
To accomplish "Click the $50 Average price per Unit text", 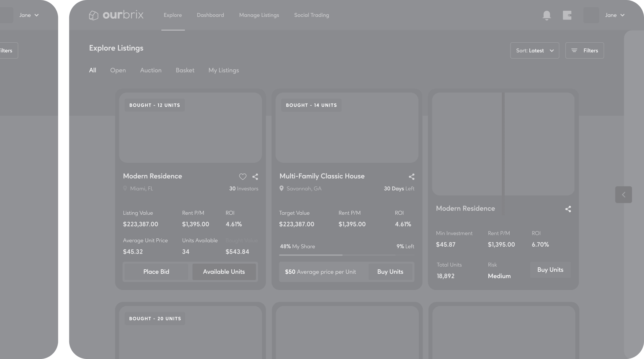I will pyautogui.click(x=320, y=272).
